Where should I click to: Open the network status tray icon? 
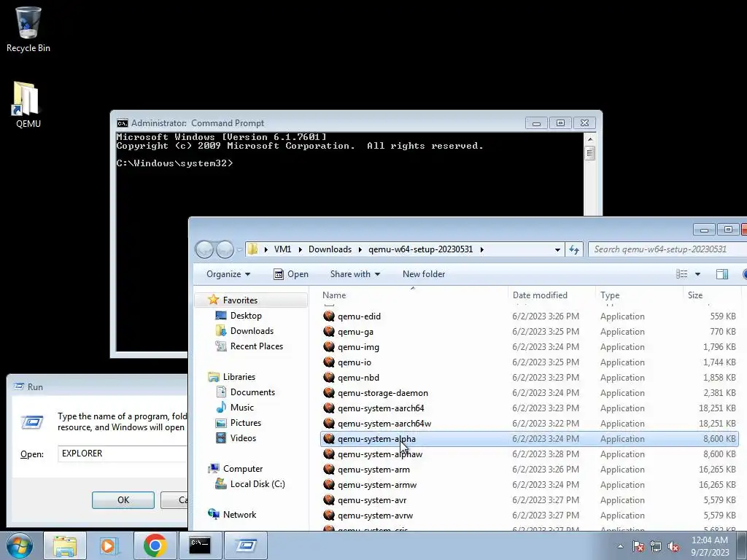coord(656,546)
